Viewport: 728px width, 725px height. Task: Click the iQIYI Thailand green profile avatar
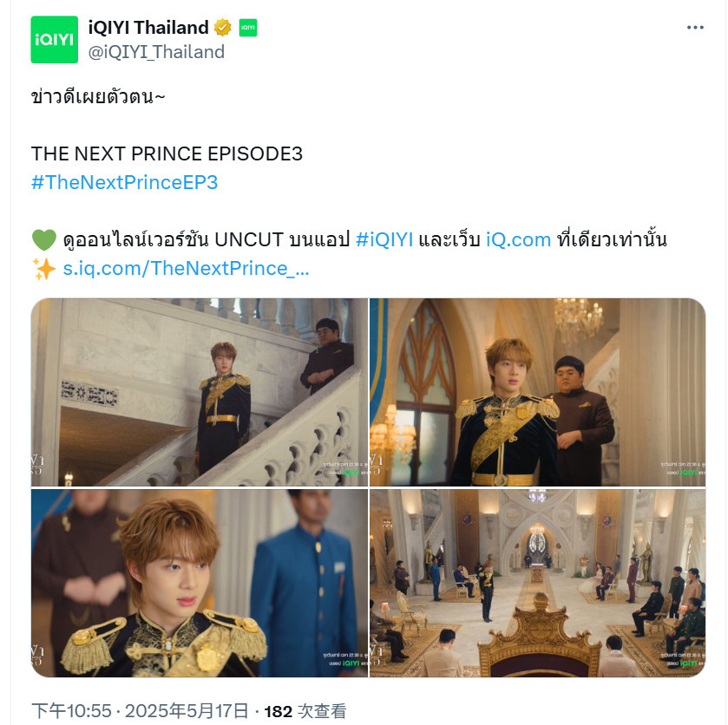55,39
